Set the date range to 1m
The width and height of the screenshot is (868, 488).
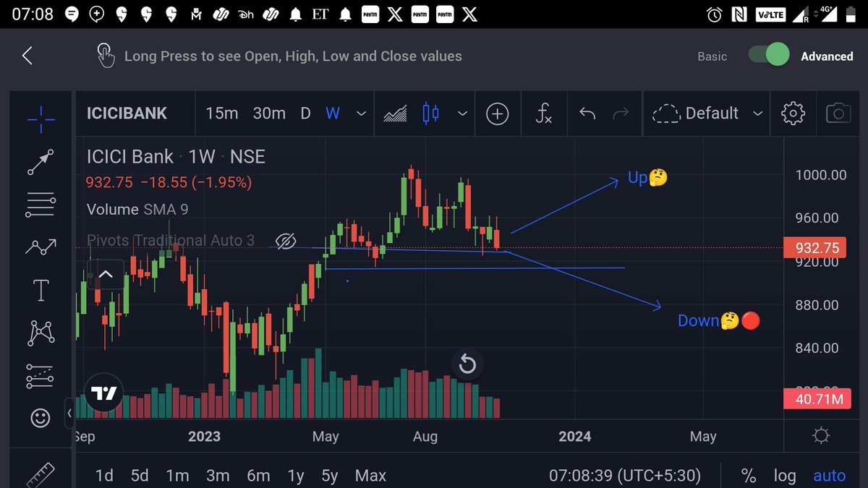(177, 476)
